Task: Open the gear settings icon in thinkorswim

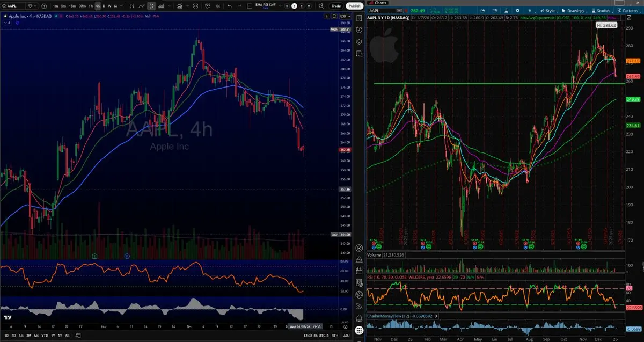Action: click(x=517, y=11)
